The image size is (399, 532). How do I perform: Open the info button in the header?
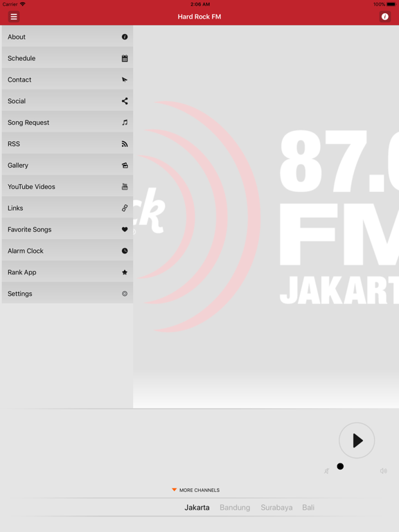(x=384, y=17)
